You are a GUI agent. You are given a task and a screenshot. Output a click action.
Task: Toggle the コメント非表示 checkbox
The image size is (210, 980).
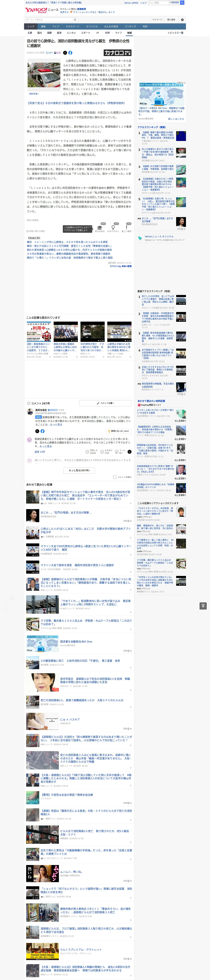point(115,477)
